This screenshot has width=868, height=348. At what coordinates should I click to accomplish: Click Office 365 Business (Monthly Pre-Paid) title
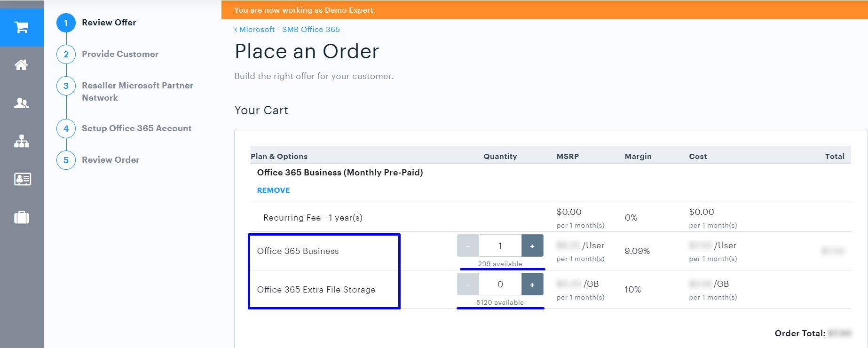tap(340, 173)
